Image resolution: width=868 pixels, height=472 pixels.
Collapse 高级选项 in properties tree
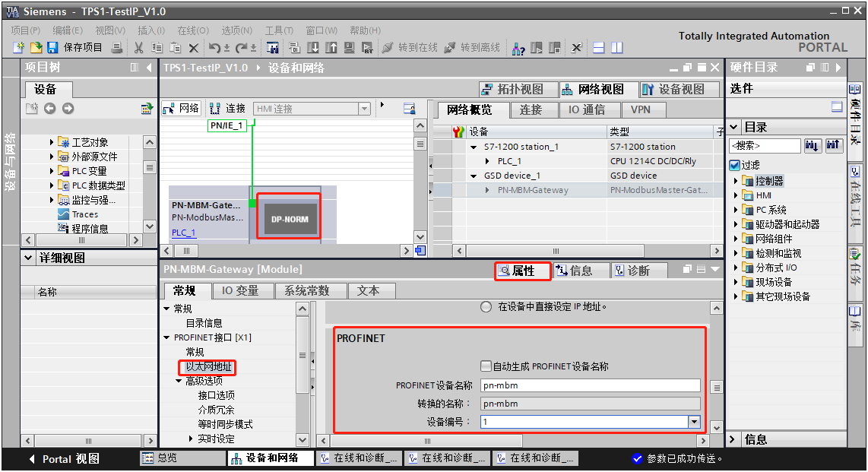[x=179, y=381]
